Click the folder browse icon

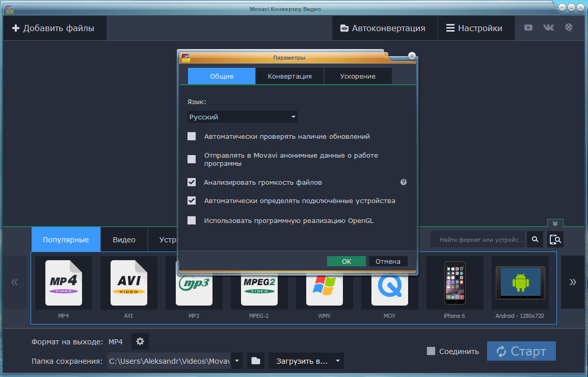pyautogui.click(x=256, y=361)
